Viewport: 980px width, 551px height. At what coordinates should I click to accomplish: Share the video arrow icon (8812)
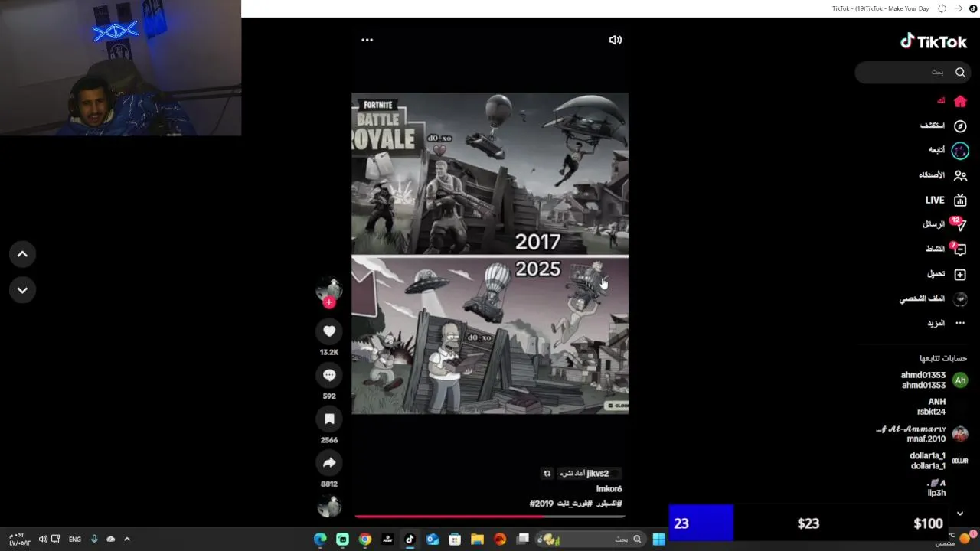pos(329,462)
